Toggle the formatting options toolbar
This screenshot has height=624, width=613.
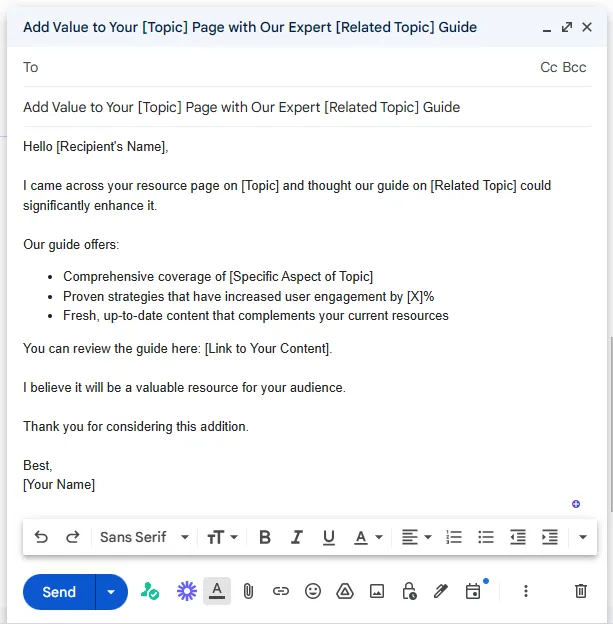[x=217, y=591]
